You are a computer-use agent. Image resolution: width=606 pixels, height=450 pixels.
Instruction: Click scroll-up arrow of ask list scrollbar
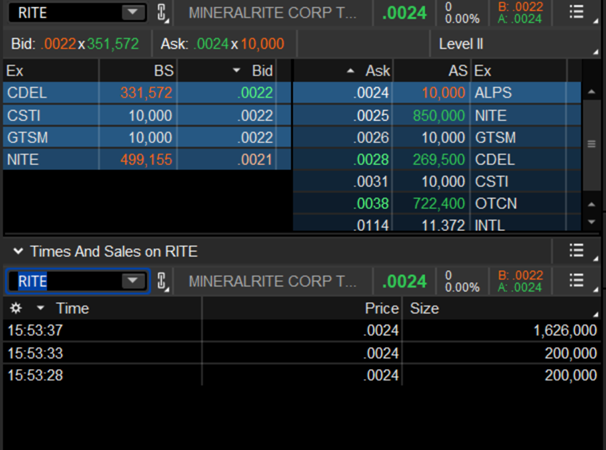point(591,92)
